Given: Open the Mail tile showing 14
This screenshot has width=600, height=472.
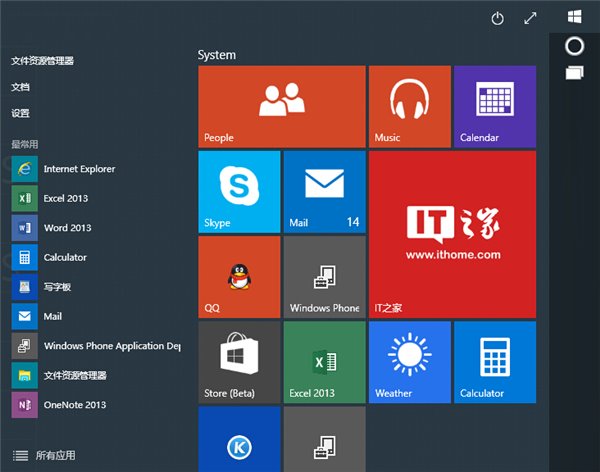Looking at the screenshot, I should coord(324,192).
